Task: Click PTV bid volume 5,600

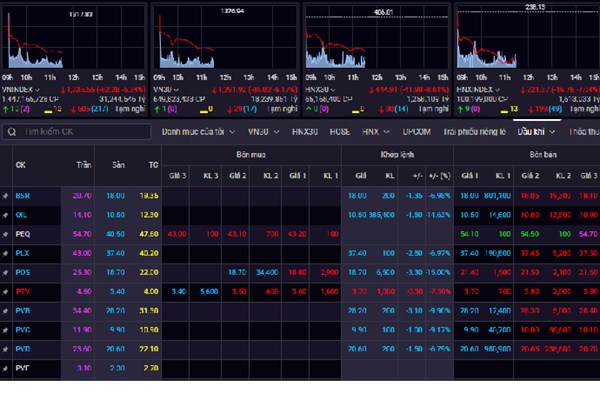Action: (209, 292)
